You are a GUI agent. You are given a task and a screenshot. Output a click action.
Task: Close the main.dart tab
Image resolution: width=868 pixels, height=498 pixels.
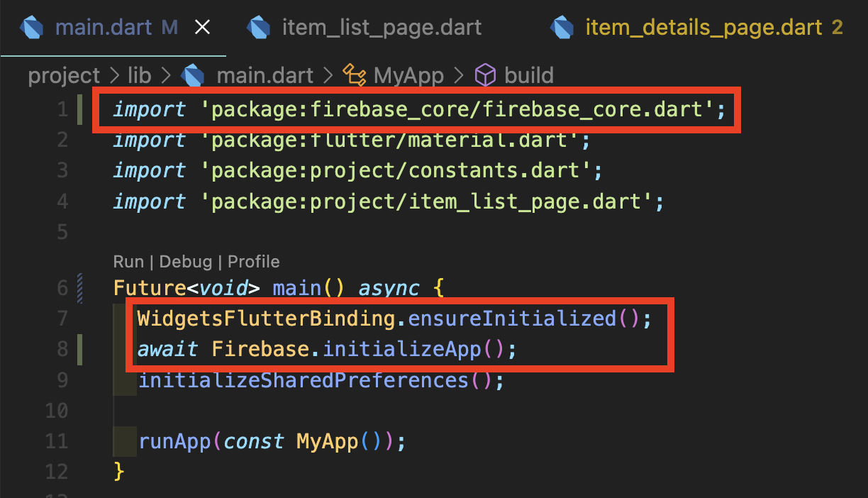(203, 28)
